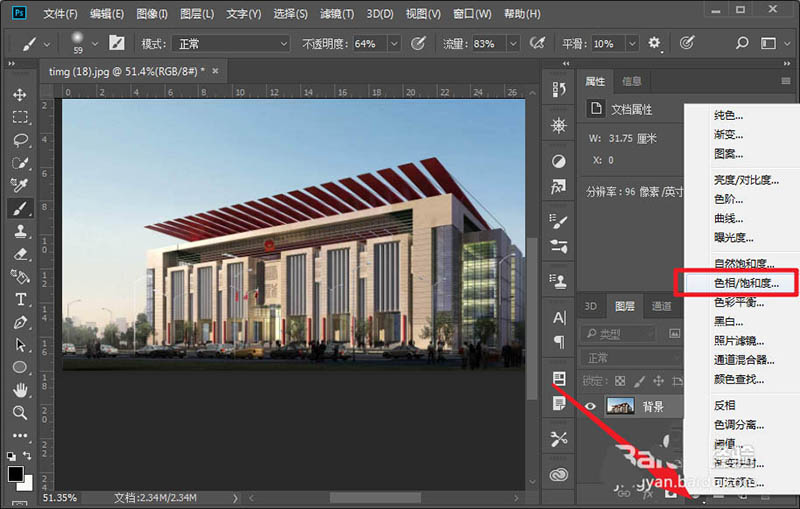Click the opacity 64% field
Image resolution: width=800 pixels, height=509 pixels.
(370, 44)
